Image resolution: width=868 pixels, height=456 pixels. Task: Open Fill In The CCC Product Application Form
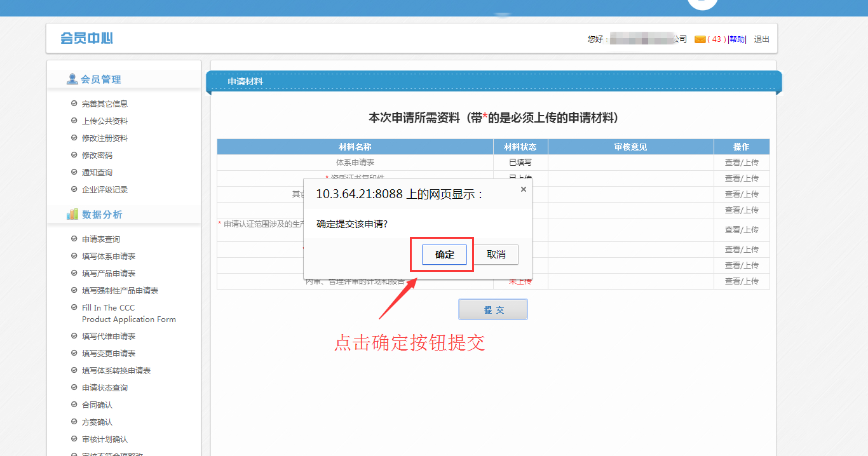[x=128, y=313]
